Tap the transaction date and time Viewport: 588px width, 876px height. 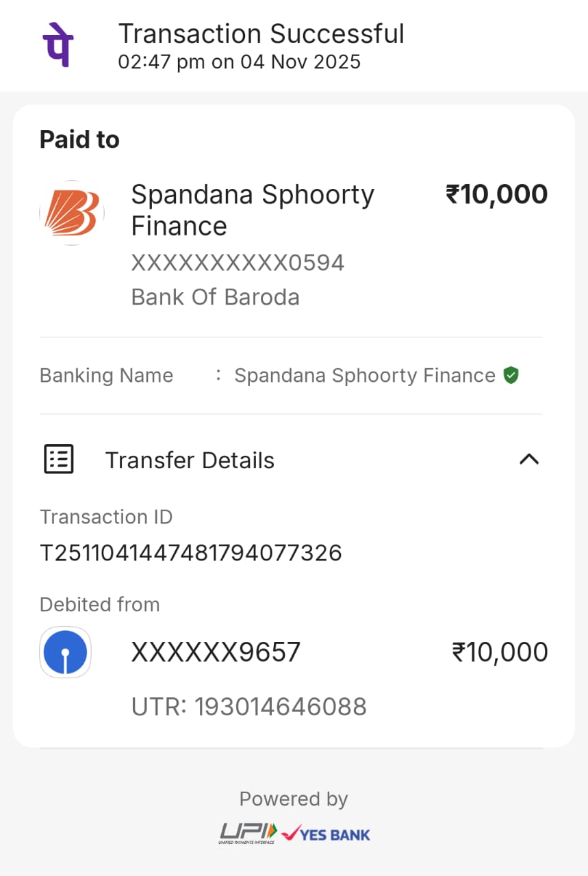(x=239, y=62)
